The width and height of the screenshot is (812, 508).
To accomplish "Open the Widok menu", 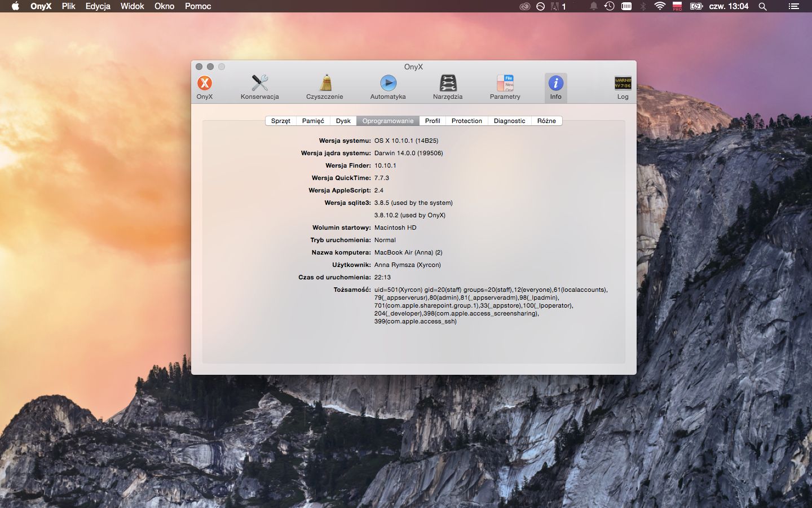I will [x=133, y=6].
